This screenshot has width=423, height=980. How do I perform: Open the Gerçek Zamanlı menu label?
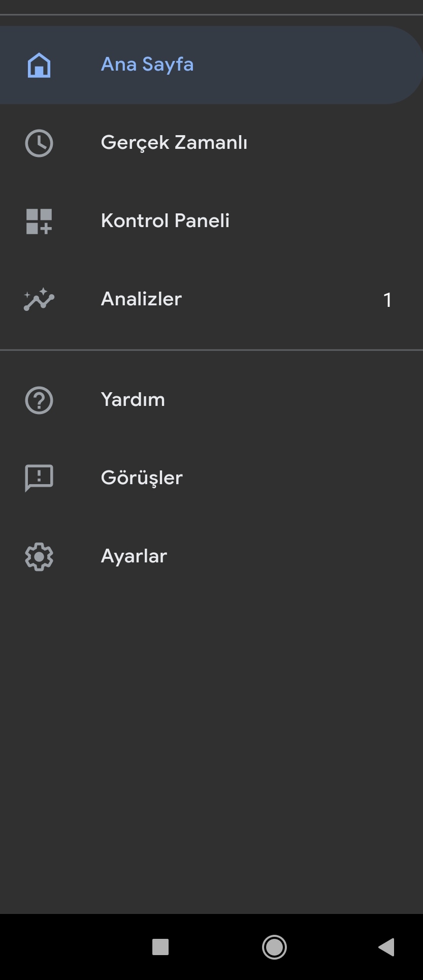(174, 143)
